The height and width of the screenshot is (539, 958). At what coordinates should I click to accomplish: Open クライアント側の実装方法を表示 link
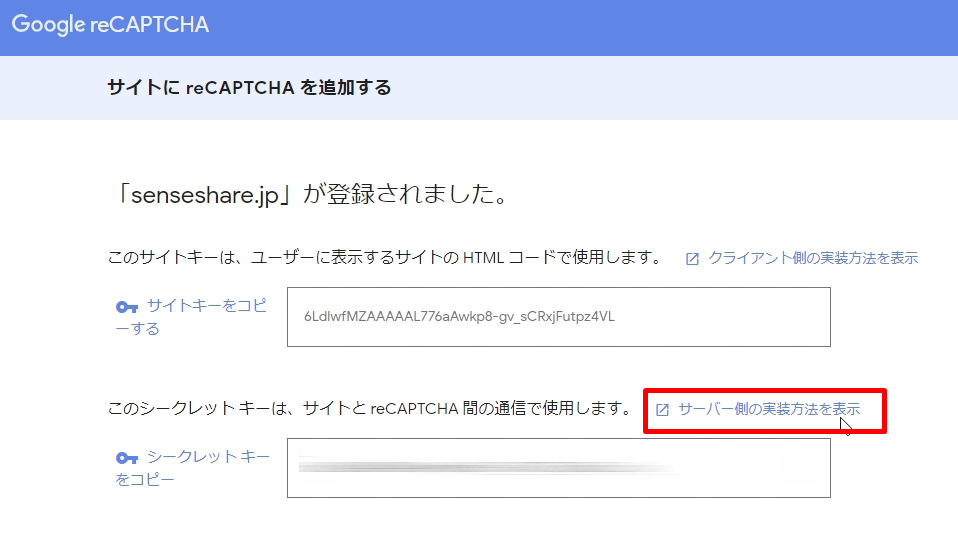click(x=813, y=258)
